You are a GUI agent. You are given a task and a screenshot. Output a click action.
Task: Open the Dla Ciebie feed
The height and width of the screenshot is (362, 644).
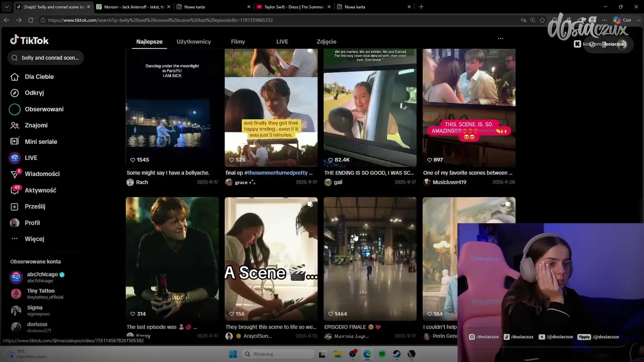pyautogui.click(x=39, y=76)
